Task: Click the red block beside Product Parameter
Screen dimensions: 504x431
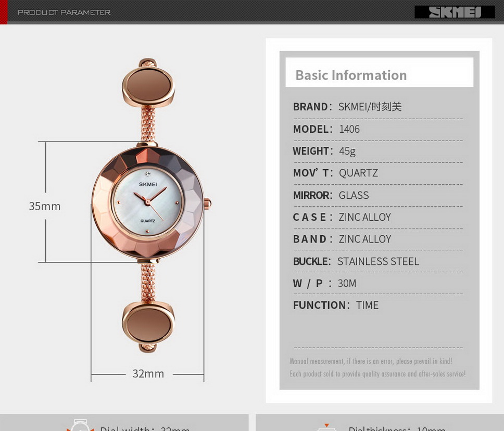Action: 3,12
